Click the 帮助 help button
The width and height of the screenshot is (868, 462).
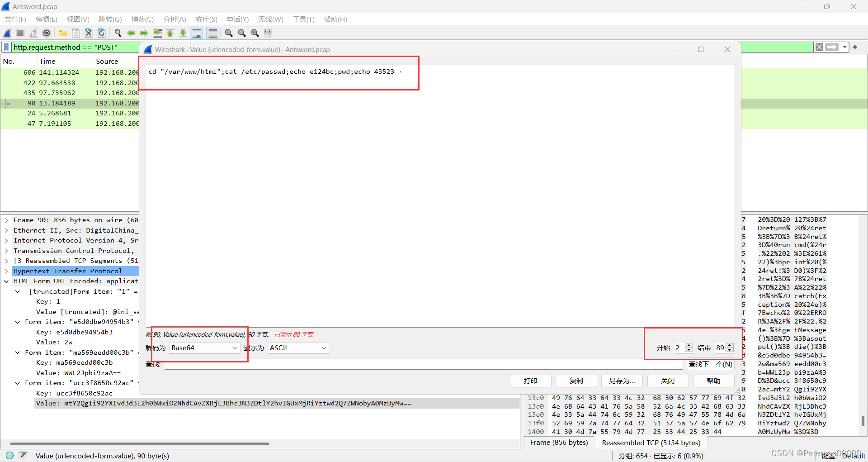tap(713, 381)
